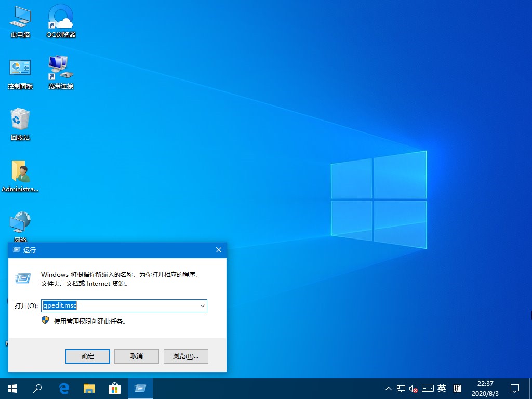Unmute the volume in the system tray
The height and width of the screenshot is (399, 532).
click(x=413, y=388)
